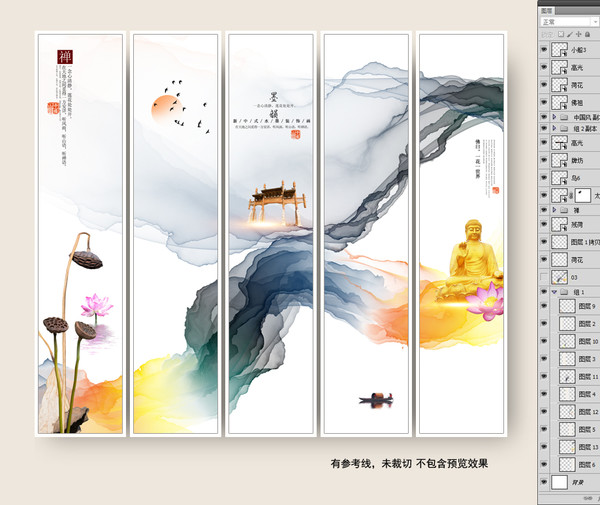Toggle visibility of 图层 1 拷贝

[x=544, y=242]
